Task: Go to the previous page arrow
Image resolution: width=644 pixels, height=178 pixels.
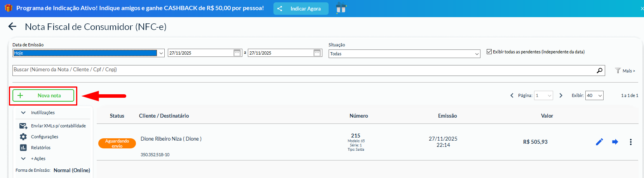Action: [x=512, y=95]
